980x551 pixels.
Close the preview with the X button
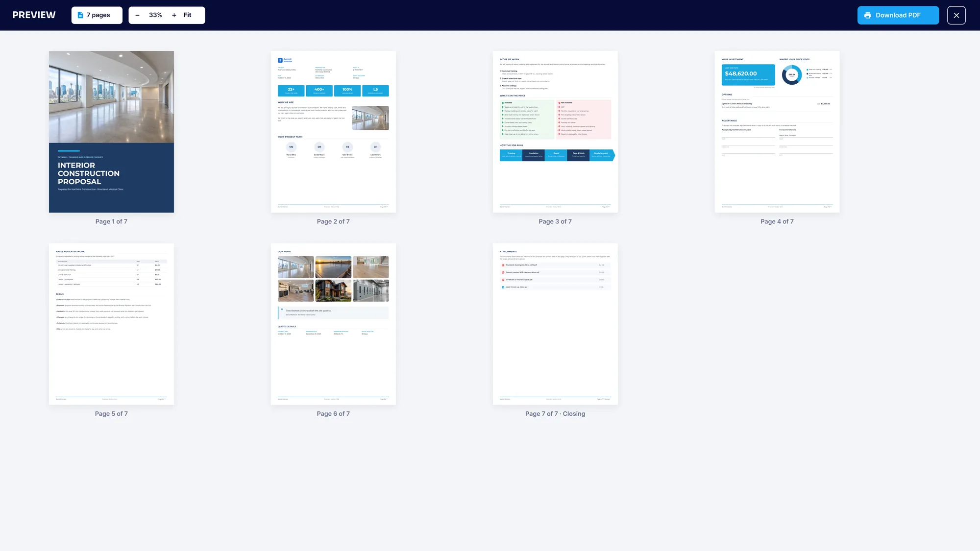pyautogui.click(x=956, y=15)
